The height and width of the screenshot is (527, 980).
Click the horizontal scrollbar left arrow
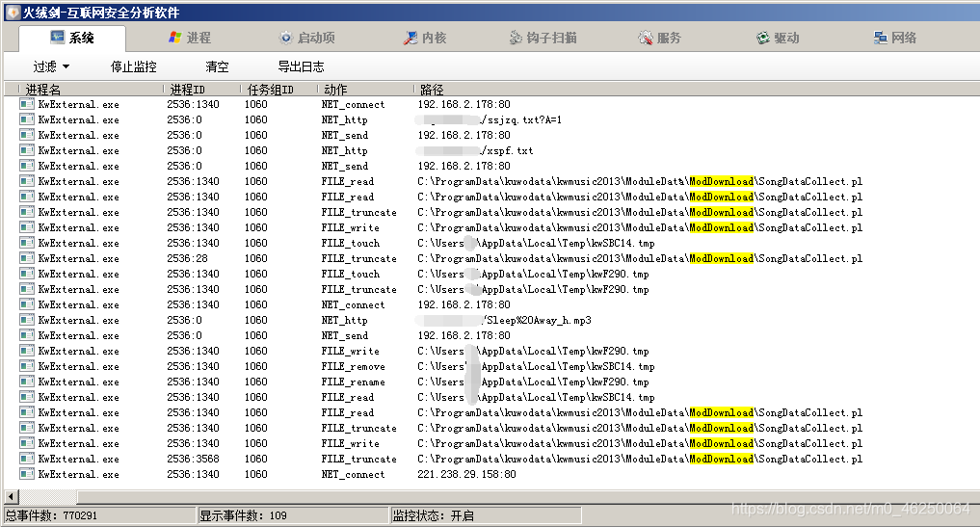pos(12,497)
